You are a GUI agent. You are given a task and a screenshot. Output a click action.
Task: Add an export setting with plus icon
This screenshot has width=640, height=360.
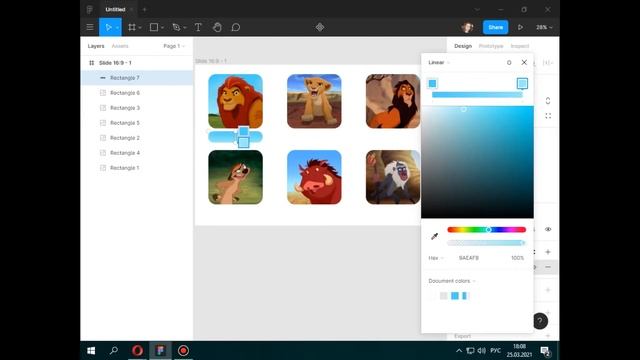click(548, 336)
